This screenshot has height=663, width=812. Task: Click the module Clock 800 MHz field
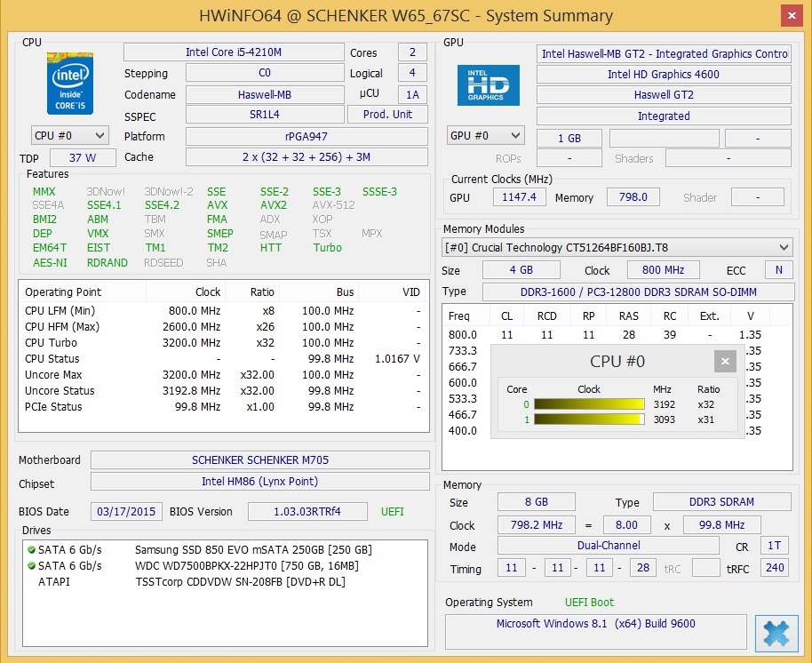pos(664,270)
